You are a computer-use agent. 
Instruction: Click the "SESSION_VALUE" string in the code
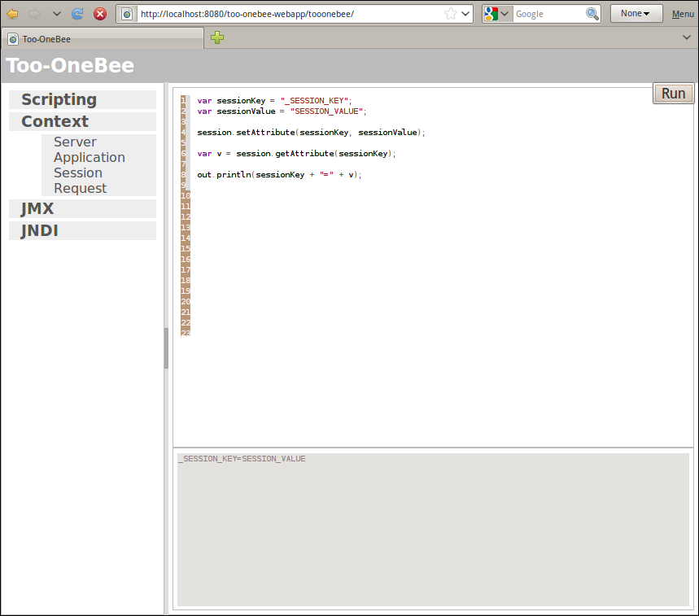pyautogui.click(x=327, y=111)
